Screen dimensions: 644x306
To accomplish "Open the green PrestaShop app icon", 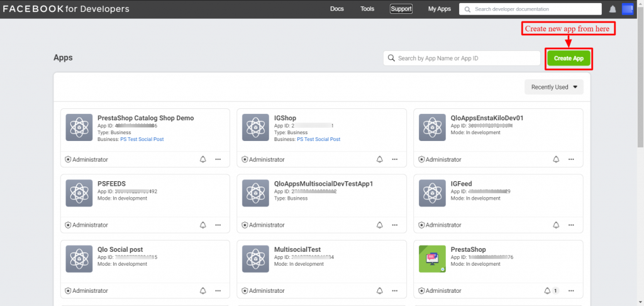I will point(432,259).
